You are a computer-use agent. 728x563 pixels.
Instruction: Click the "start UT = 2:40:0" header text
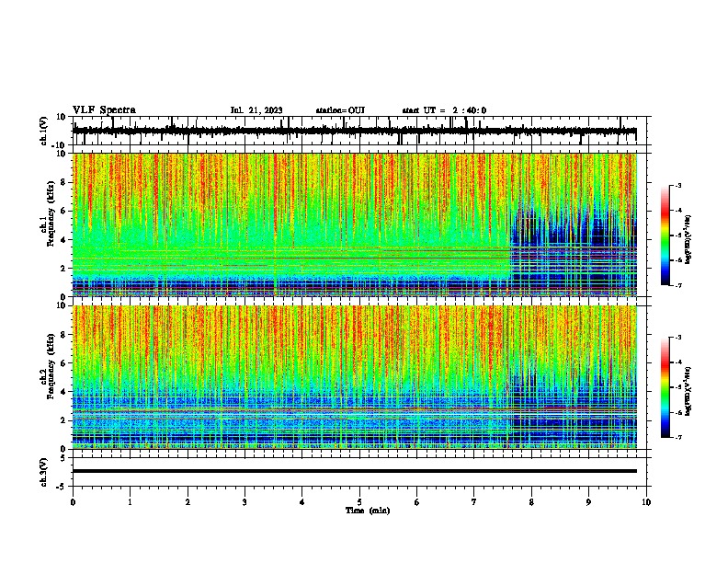444,110
